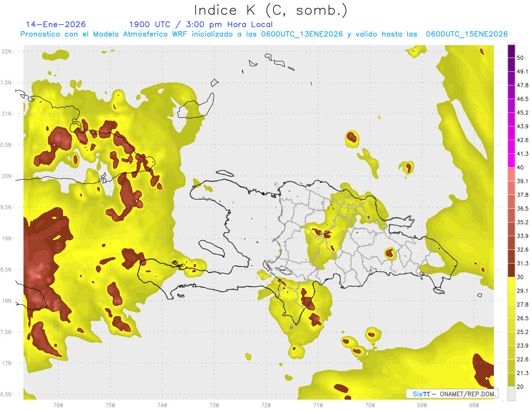Click the dark brown legend segment between 30 and 31.3

click(x=511, y=270)
